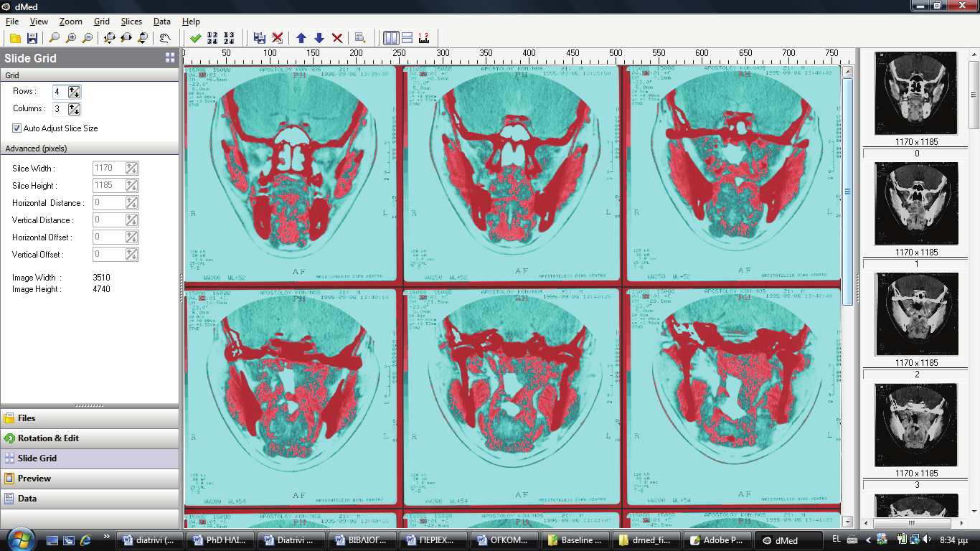980x551 pixels.
Task: Click the zoom fit-width icon
Action: click(x=126, y=38)
